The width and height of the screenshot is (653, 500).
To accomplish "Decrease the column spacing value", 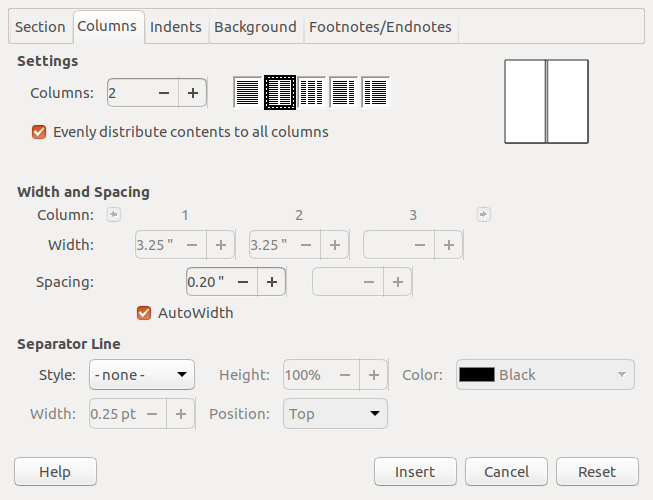I will coord(243,282).
